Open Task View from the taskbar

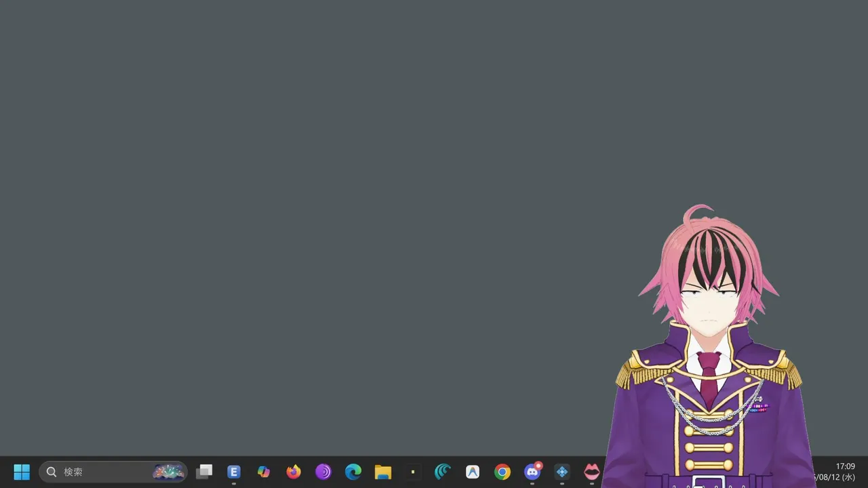click(204, 472)
